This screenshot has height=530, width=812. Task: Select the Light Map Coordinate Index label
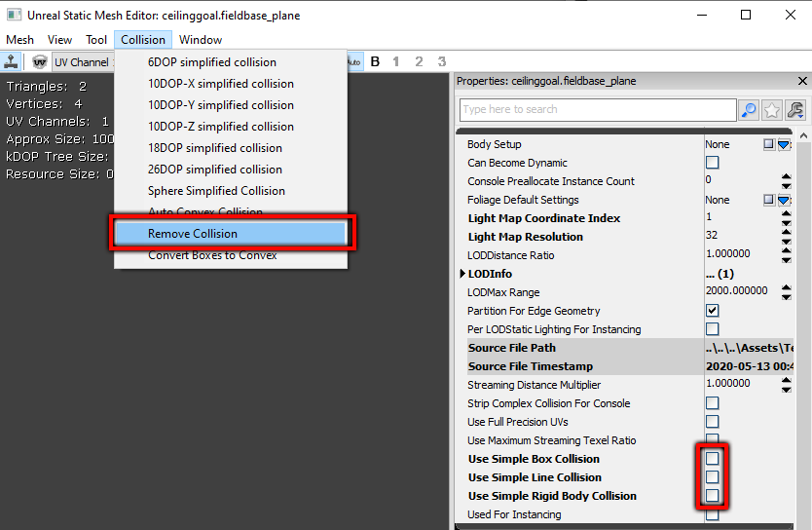pos(543,218)
